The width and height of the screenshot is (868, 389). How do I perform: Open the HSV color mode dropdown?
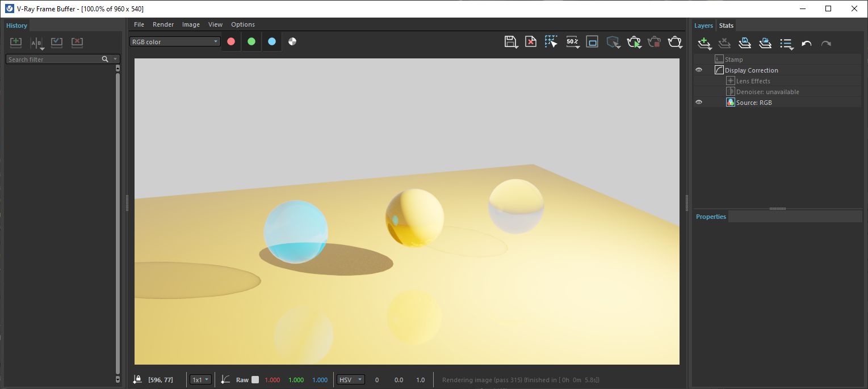click(x=350, y=380)
